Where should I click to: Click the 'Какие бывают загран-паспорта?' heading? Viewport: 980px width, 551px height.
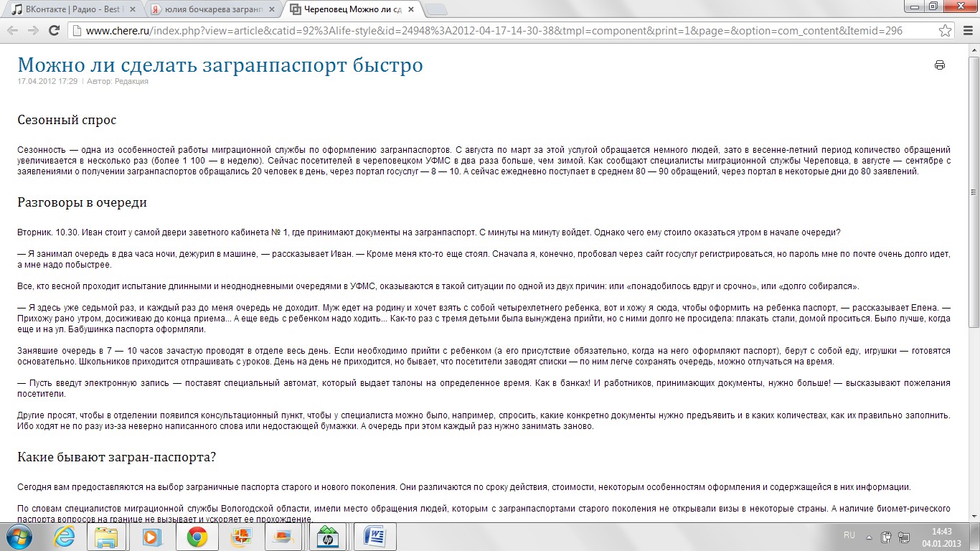click(x=117, y=457)
